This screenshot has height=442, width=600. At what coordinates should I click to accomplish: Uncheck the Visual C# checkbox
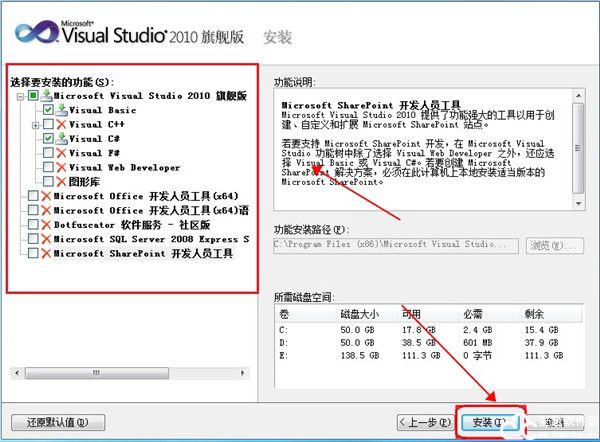click(48, 138)
